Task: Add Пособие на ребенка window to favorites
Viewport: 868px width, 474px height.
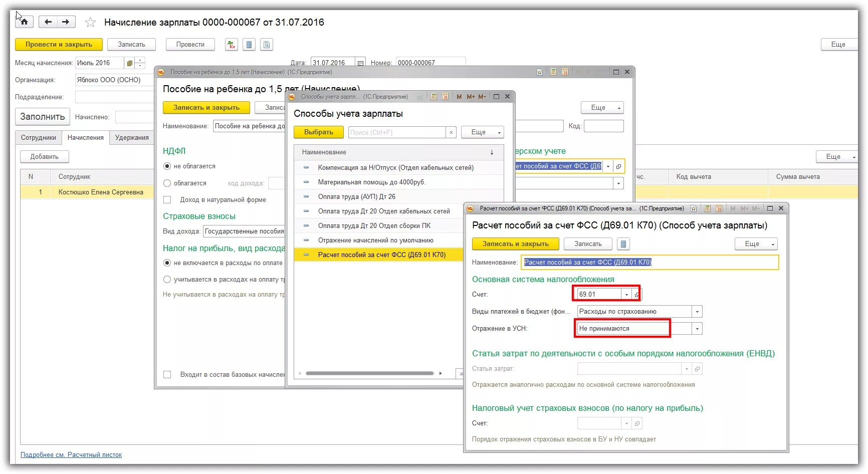Action: 540,72
